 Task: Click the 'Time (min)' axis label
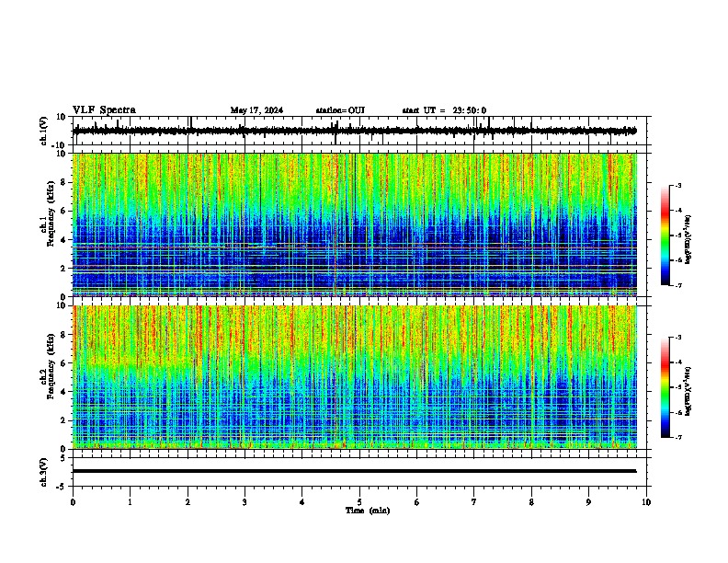tap(368, 511)
